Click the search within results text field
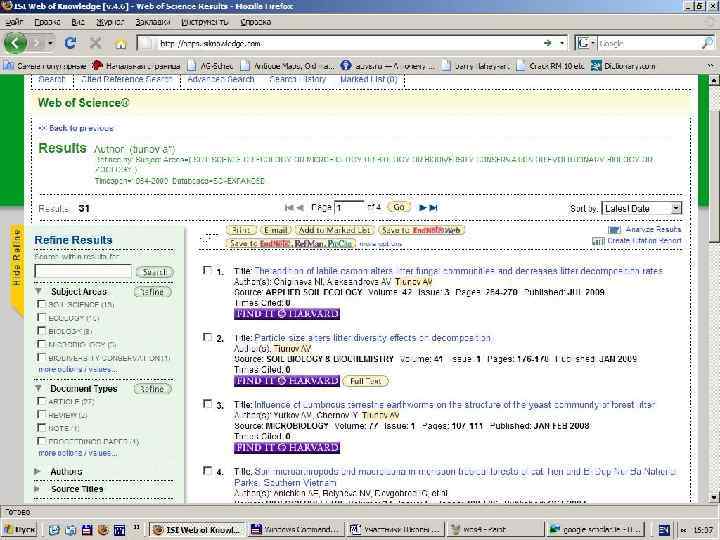The height and width of the screenshot is (540, 720). (83, 271)
